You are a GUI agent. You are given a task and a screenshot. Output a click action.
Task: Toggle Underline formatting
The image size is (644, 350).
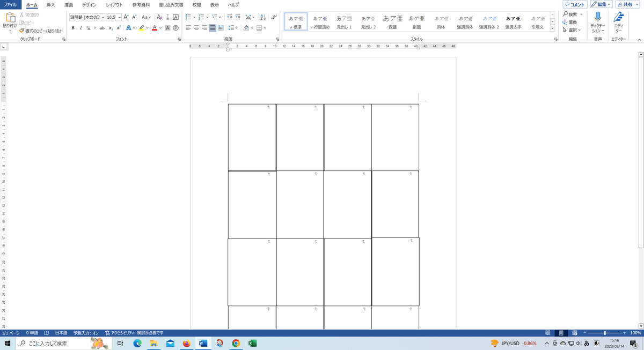[x=88, y=27]
